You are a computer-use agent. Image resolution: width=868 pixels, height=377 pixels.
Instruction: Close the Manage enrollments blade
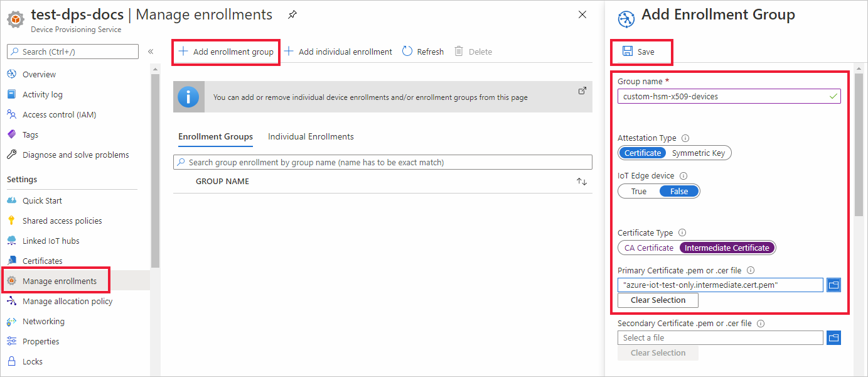click(x=582, y=14)
